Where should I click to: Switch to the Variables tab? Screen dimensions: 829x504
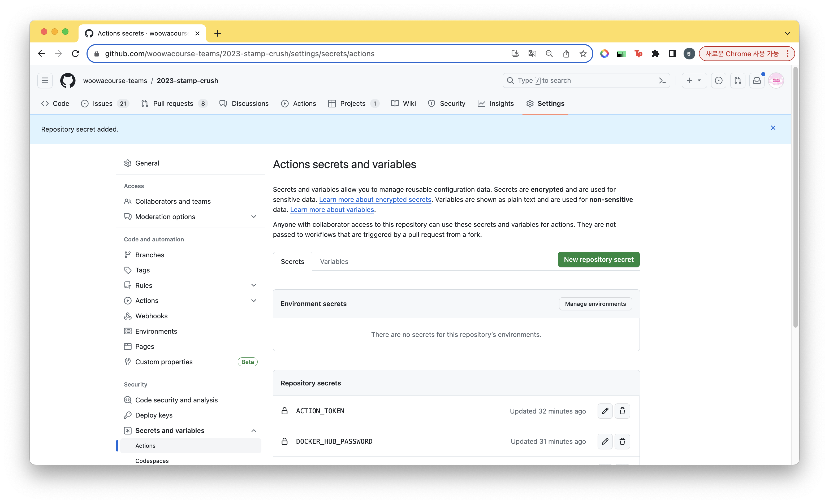334,262
